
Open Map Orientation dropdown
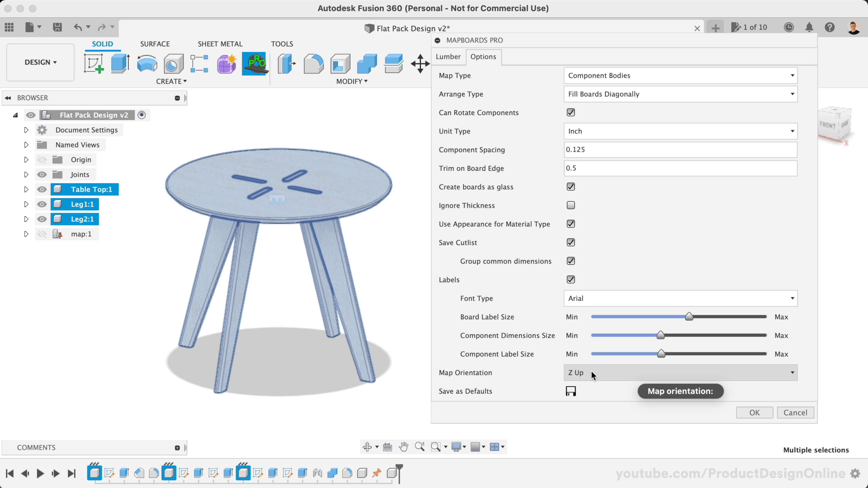(680, 373)
